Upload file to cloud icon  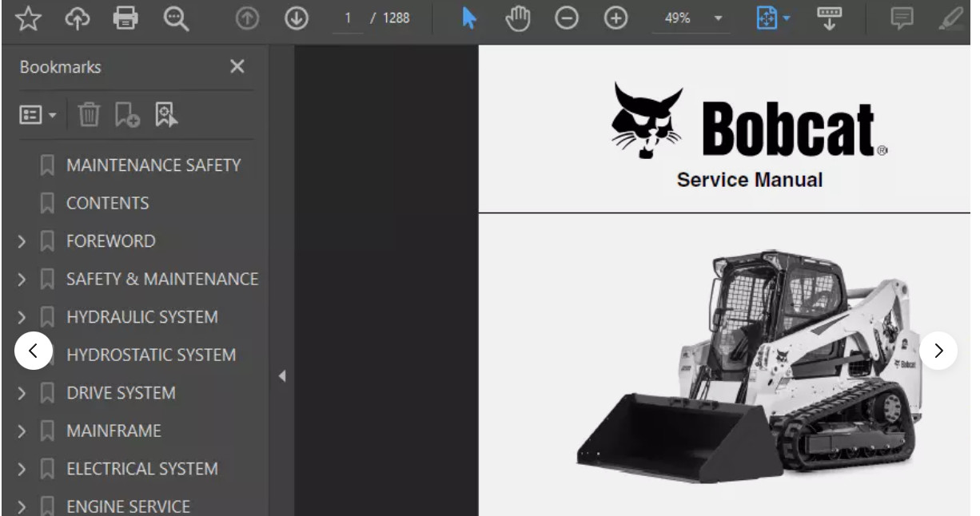[x=78, y=18]
